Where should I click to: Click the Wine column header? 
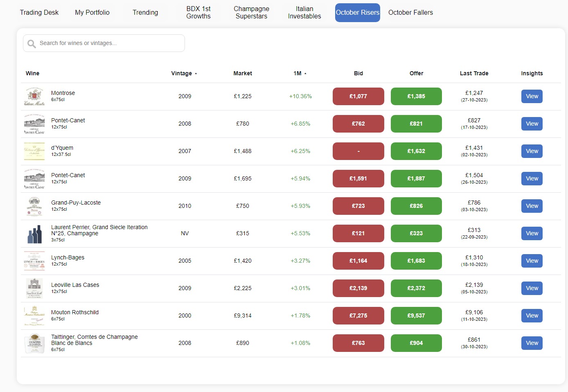(33, 73)
